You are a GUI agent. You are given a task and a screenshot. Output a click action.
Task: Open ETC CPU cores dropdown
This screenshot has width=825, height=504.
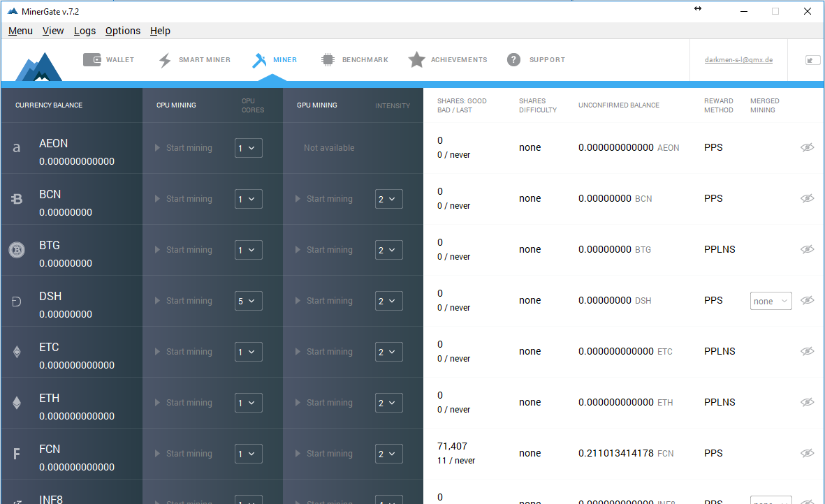point(249,352)
